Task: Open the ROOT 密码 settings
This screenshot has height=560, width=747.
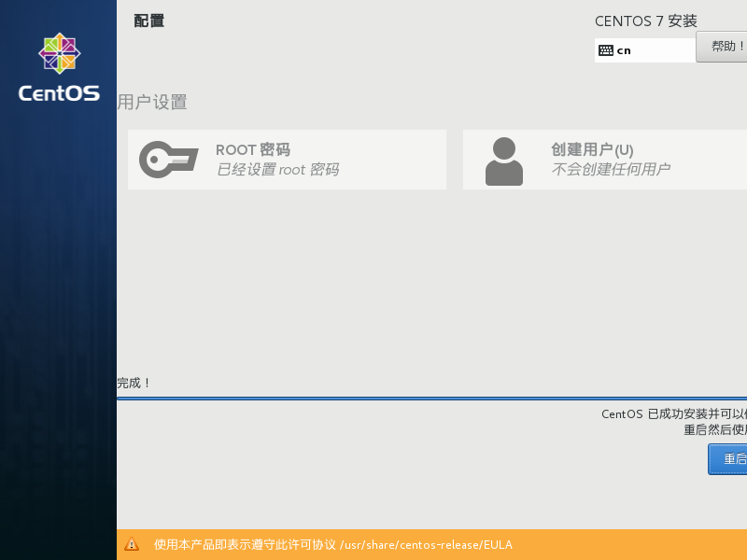Action: tap(287, 160)
